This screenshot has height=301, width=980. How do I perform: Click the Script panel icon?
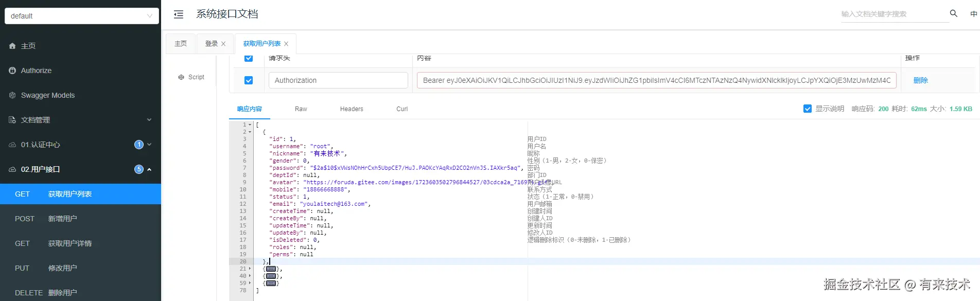tap(181, 77)
